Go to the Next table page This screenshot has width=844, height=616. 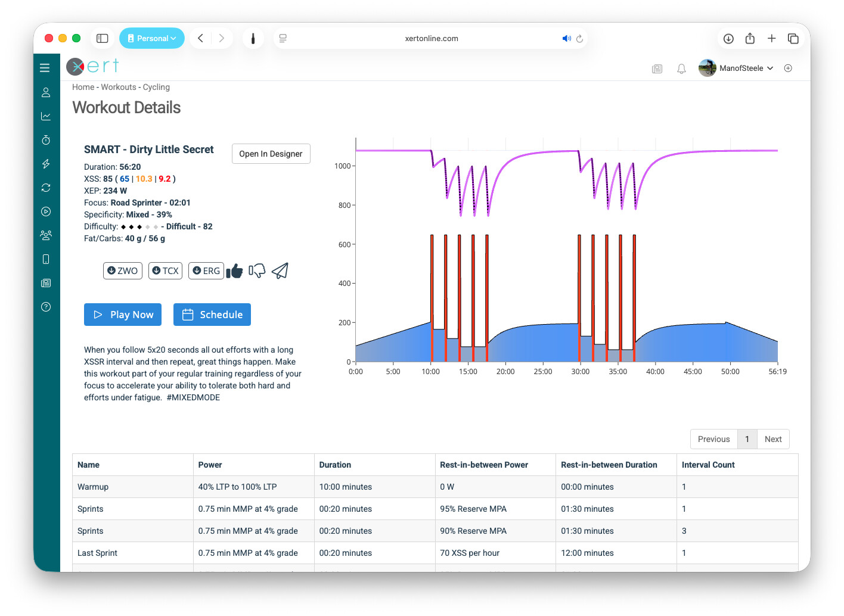(x=773, y=439)
